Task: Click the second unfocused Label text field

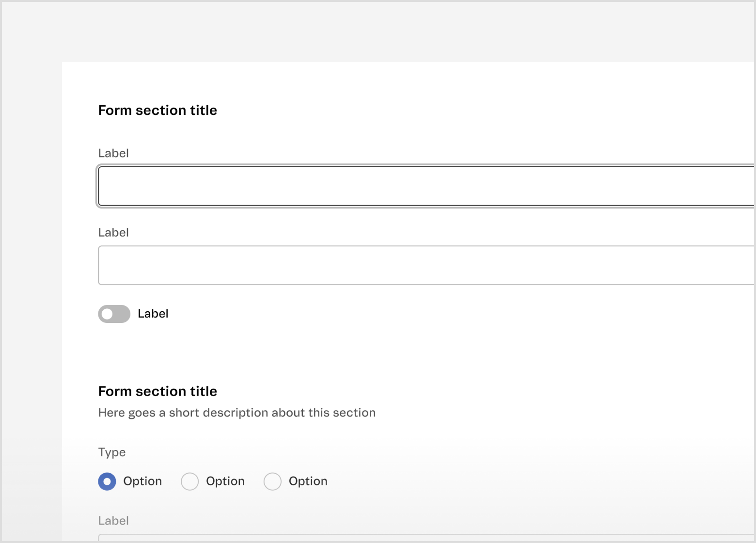Action: tap(426, 265)
